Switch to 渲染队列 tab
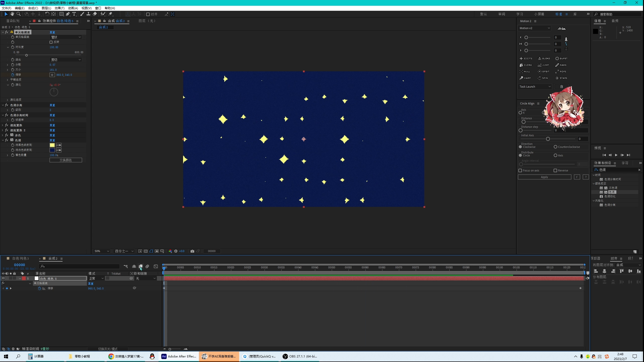 click(x=13, y=21)
